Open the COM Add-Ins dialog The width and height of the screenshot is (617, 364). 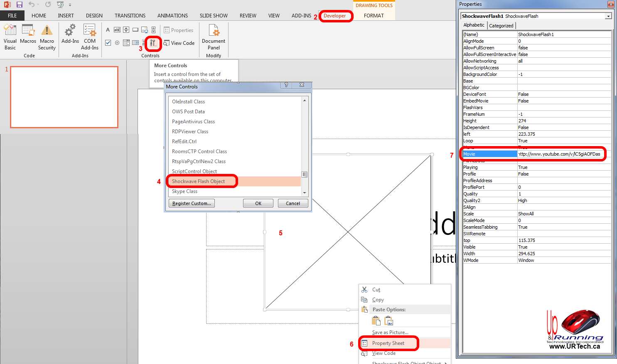coord(90,37)
